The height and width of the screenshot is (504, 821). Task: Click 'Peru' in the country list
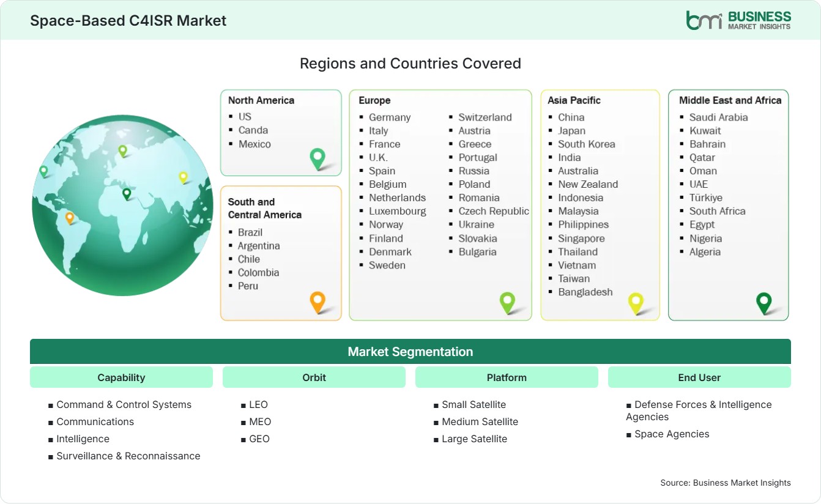tap(248, 286)
